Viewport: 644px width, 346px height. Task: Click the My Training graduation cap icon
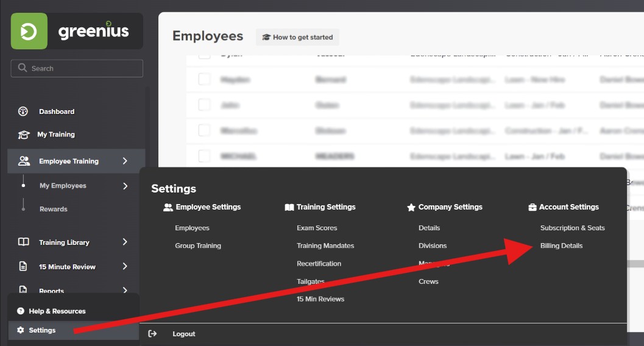tap(23, 135)
